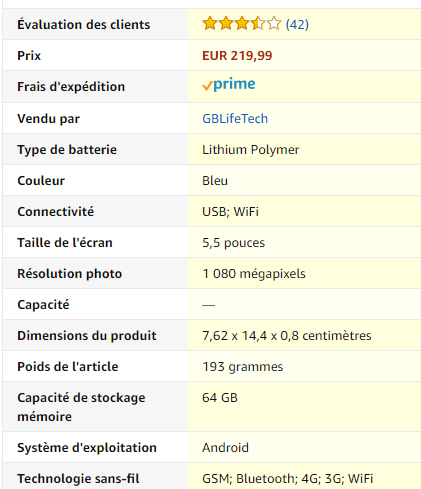
Task: Open the GBLifeTech seller link
Action: 235,119
